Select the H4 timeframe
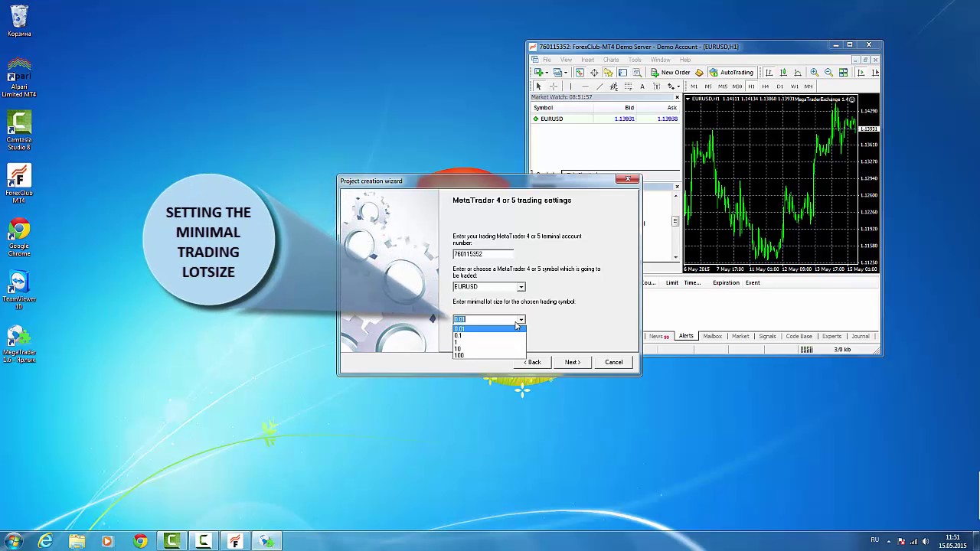Screen dimensions: 980x551 pyautogui.click(x=766, y=86)
